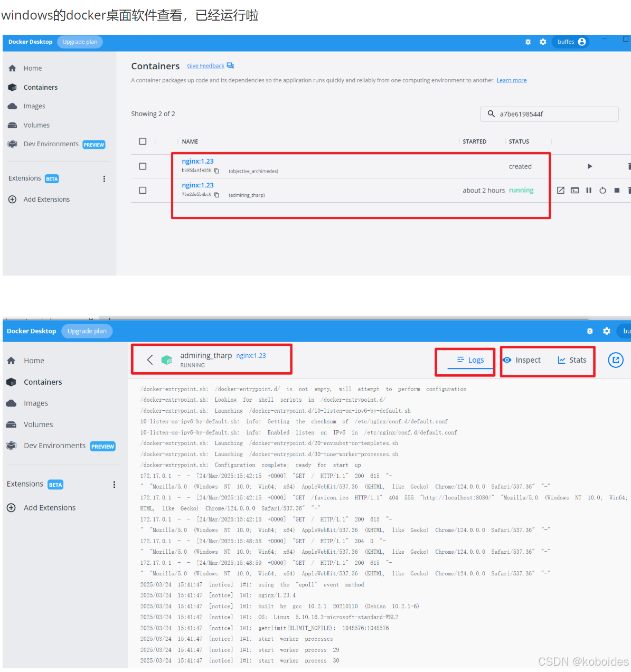
Task: Click log line 'Configuration complete; ready for start up'
Action: 251,465
